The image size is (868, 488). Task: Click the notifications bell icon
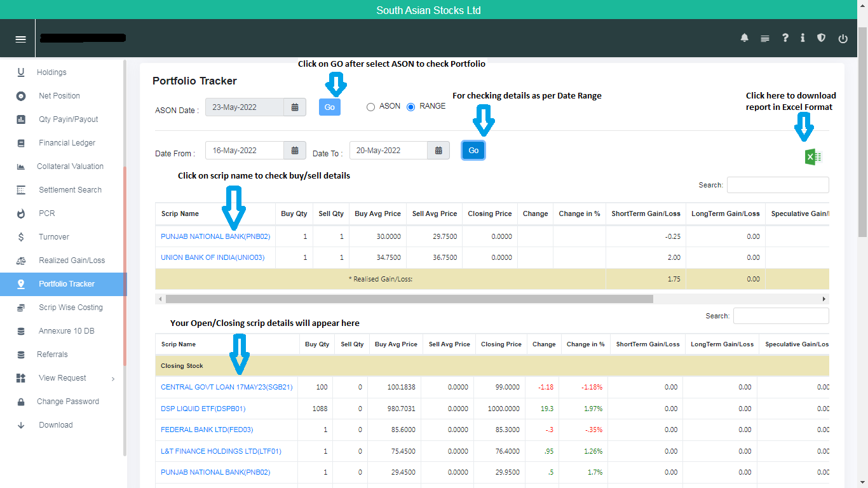(744, 38)
